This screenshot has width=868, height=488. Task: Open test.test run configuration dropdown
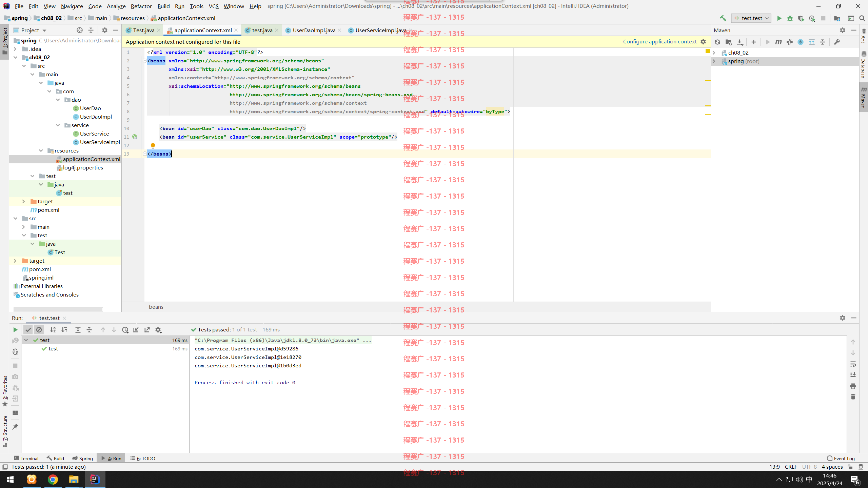pyautogui.click(x=751, y=18)
